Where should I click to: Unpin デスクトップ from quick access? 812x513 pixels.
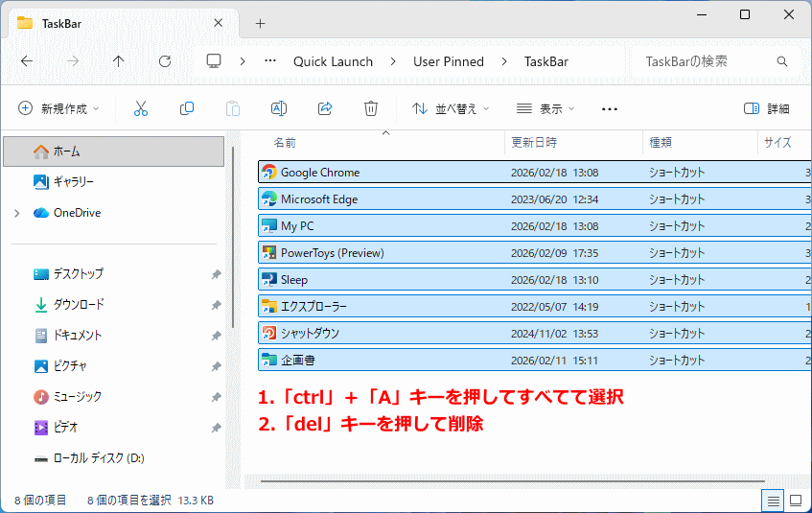[x=216, y=274]
